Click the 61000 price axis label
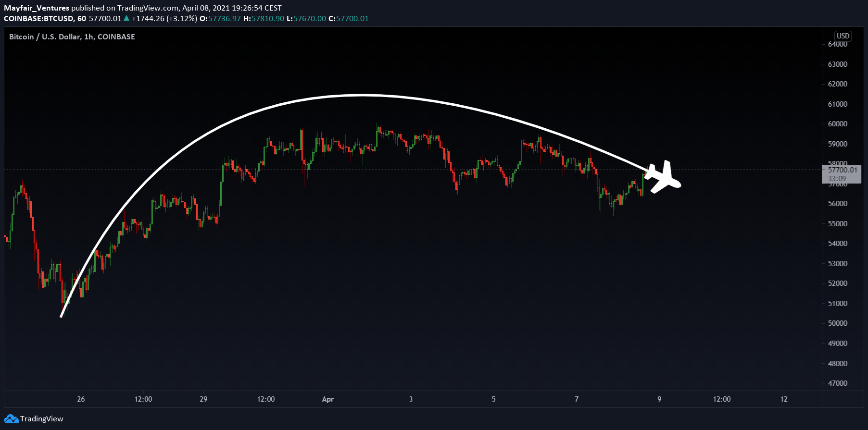The width and height of the screenshot is (868, 430). click(838, 104)
